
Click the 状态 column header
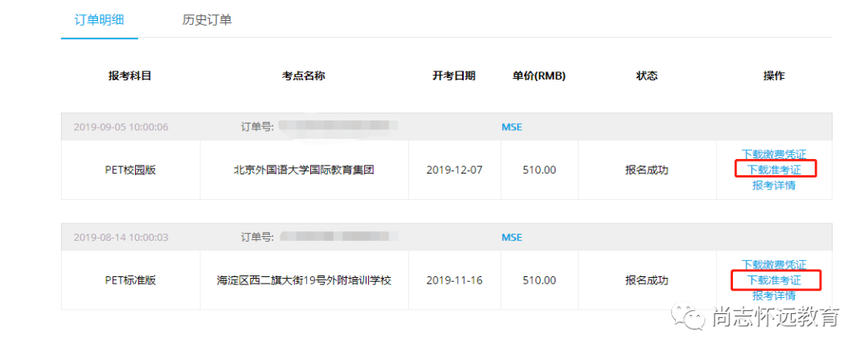coord(646,76)
